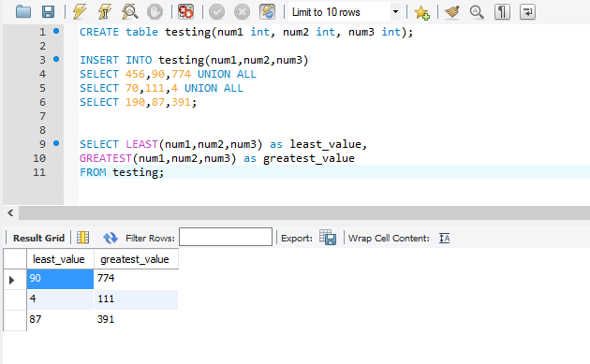Click CREATE keyword on line 1
Viewport: 590px width, 364px height.
(x=99, y=32)
